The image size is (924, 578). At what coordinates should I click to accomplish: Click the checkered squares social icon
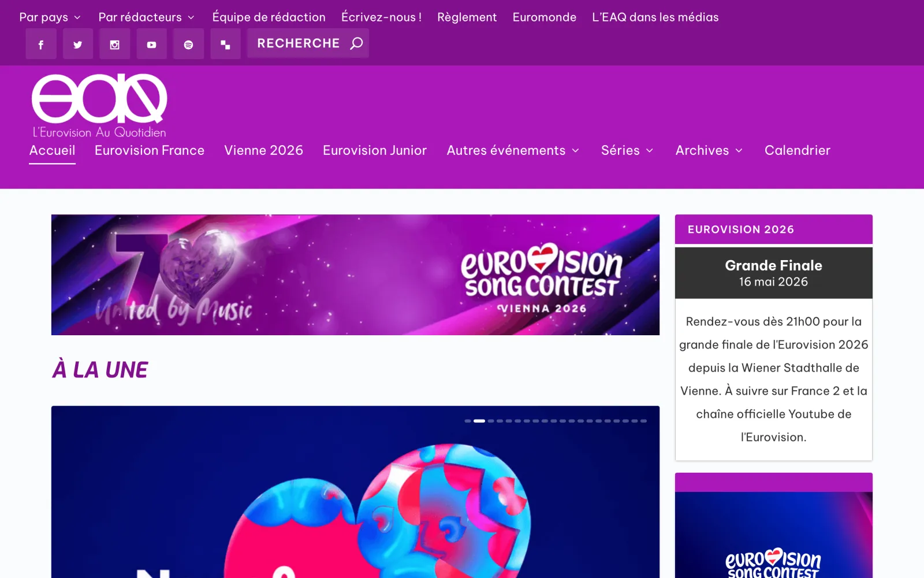coord(226,44)
